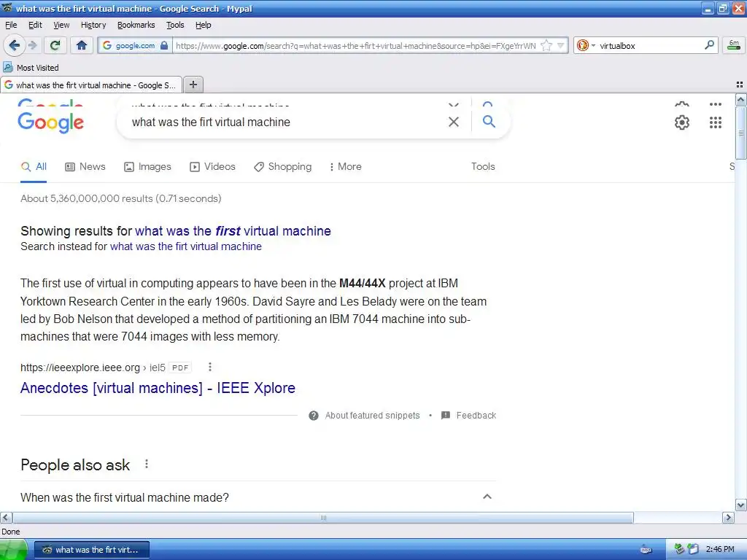
Task: Click the address bar URL field
Action: (356, 46)
